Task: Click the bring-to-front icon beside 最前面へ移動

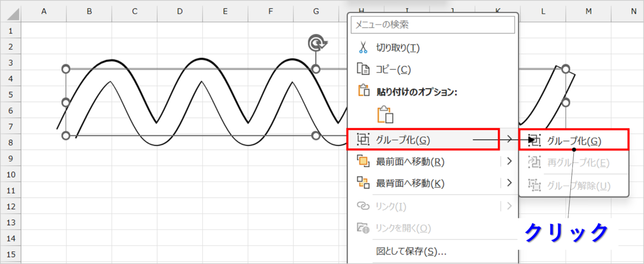Action: 363,161
